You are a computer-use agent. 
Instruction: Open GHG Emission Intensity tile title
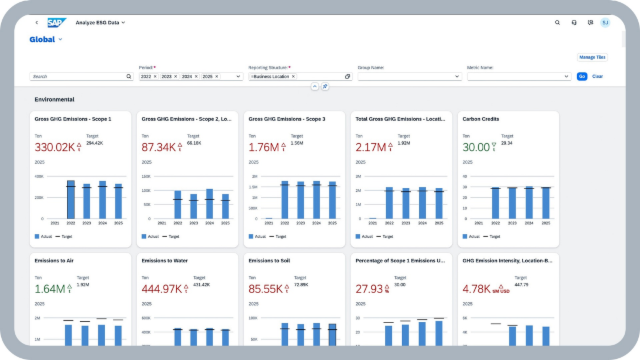point(507,260)
